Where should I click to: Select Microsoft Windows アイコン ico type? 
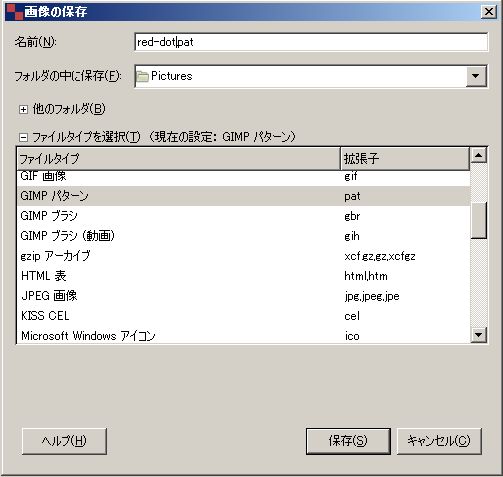click(x=243, y=335)
